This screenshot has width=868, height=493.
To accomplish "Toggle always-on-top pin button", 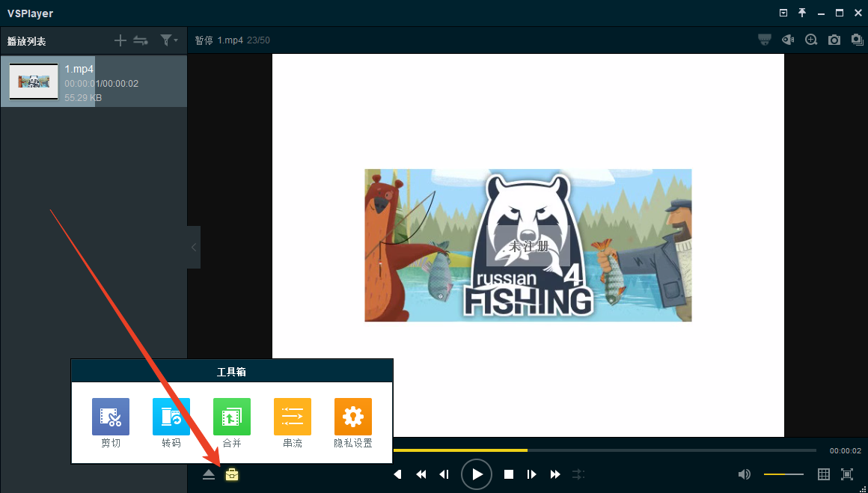I will [802, 13].
